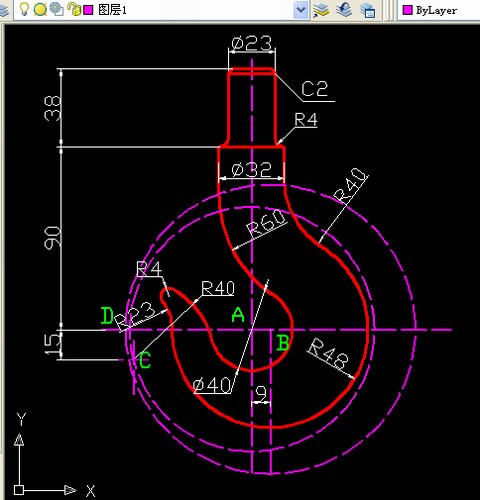Image resolution: width=480 pixels, height=500 pixels.
Task: Toggle the layer on/off lightbulb icon
Action: tap(24, 9)
